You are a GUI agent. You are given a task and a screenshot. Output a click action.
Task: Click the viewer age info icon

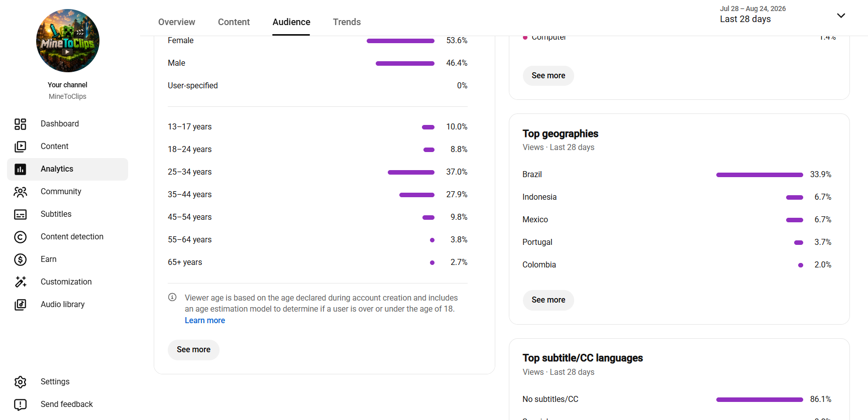tap(172, 297)
